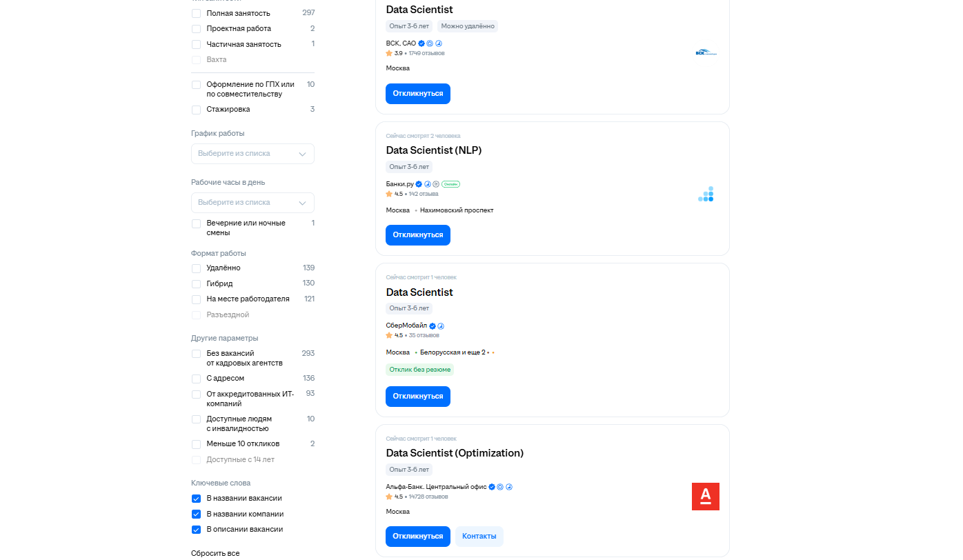Click verified badge beside Альфа-Банк. Центральный офис

492,487
